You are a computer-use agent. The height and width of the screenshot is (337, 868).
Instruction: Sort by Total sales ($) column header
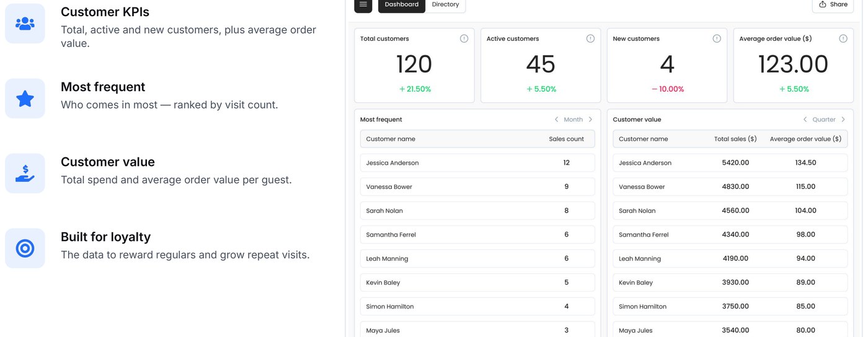pos(735,139)
